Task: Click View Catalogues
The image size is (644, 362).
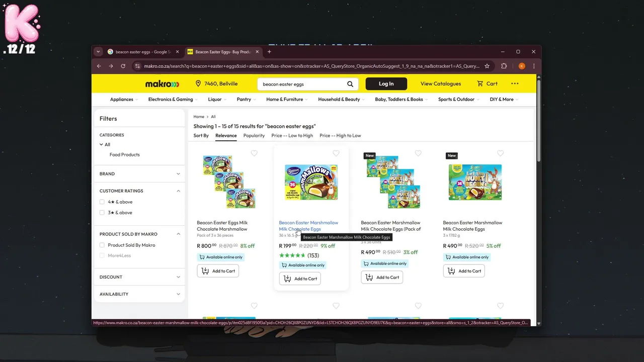Action: [x=441, y=84]
